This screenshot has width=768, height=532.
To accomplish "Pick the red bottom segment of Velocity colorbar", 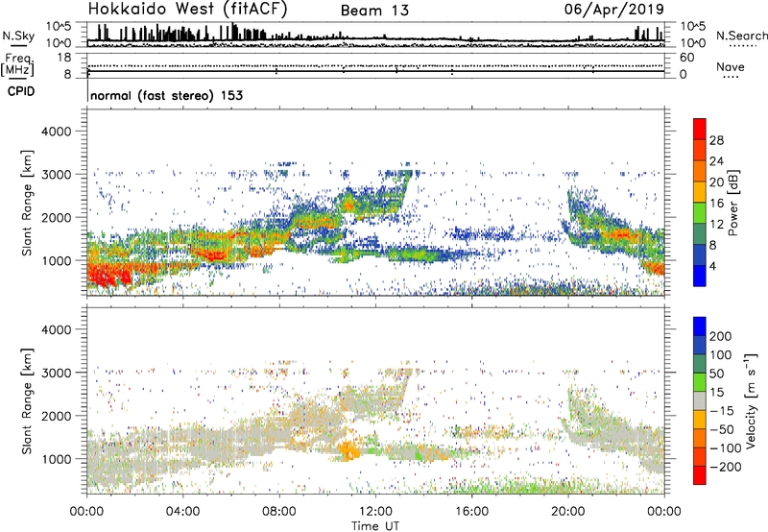I will (x=700, y=475).
